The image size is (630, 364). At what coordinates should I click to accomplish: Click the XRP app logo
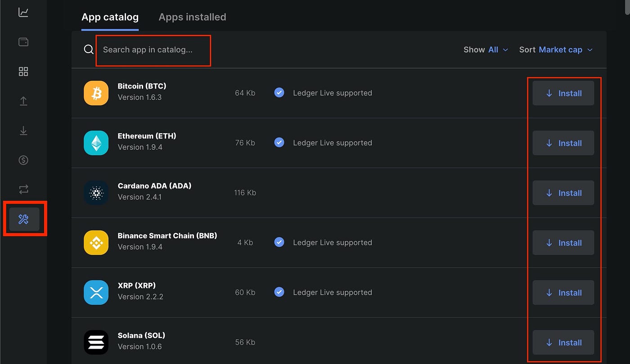pyautogui.click(x=96, y=293)
